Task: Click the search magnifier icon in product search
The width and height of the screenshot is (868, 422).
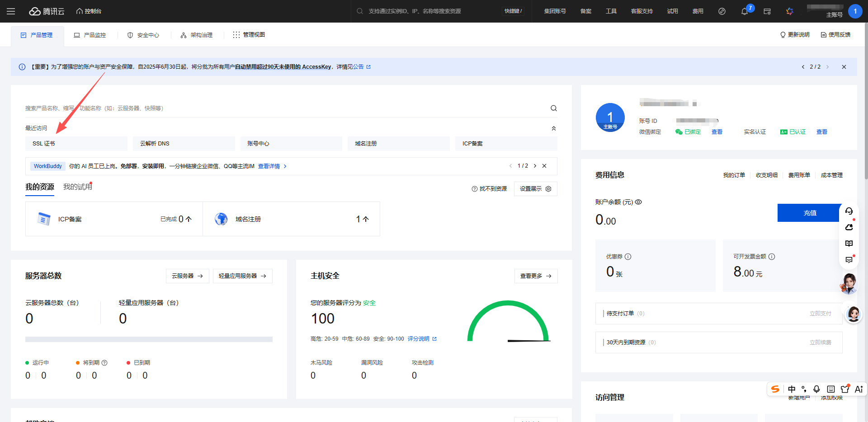Action: pos(553,108)
